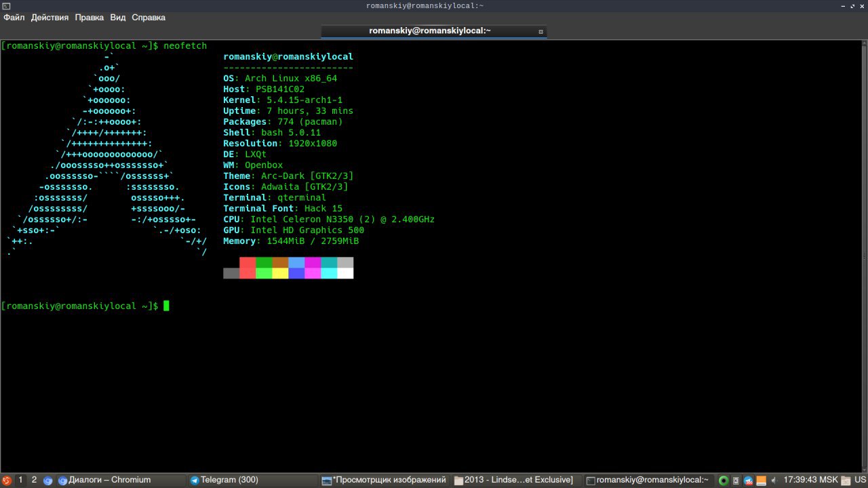Viewport: 868px width, 488px height.
Task: Click the neofetch command text
Action: pyautogui.click(x=185, y=45)
